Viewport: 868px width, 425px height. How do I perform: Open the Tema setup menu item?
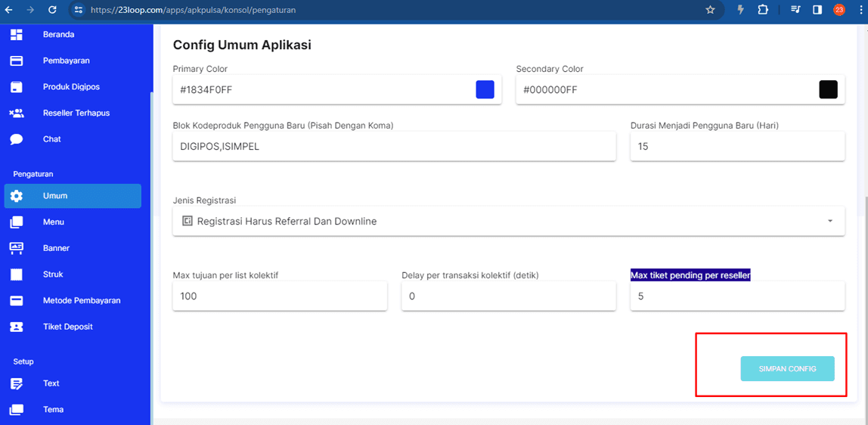[53, 410]
